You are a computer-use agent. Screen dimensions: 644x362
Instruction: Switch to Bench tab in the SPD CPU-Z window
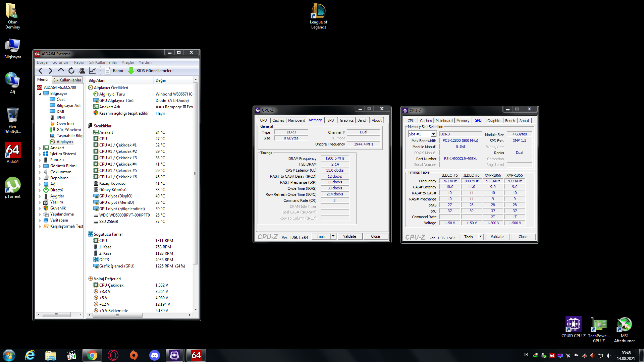point(510,121)
